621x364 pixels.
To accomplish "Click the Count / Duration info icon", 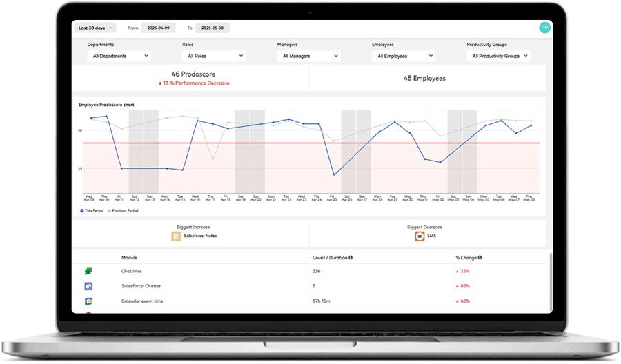I will (x=351, y=258).
